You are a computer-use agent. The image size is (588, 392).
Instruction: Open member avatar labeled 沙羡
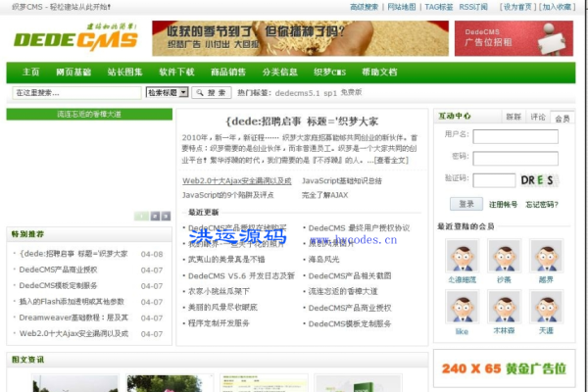504,256
